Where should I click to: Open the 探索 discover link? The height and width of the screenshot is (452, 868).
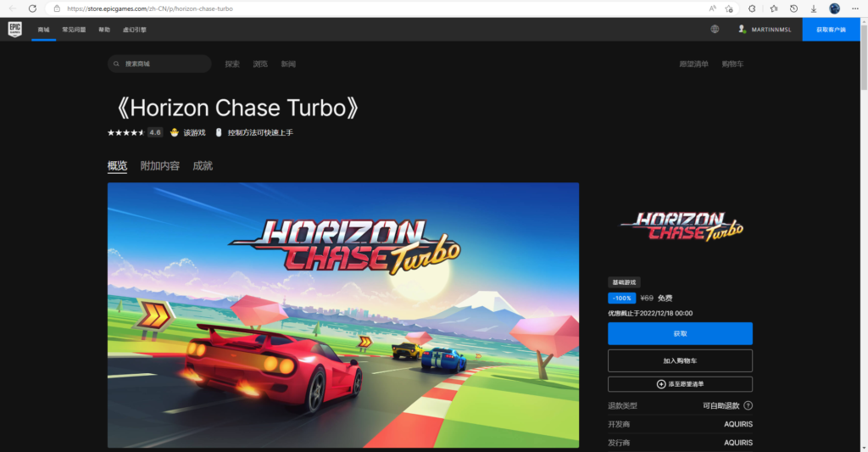(232, 64)
